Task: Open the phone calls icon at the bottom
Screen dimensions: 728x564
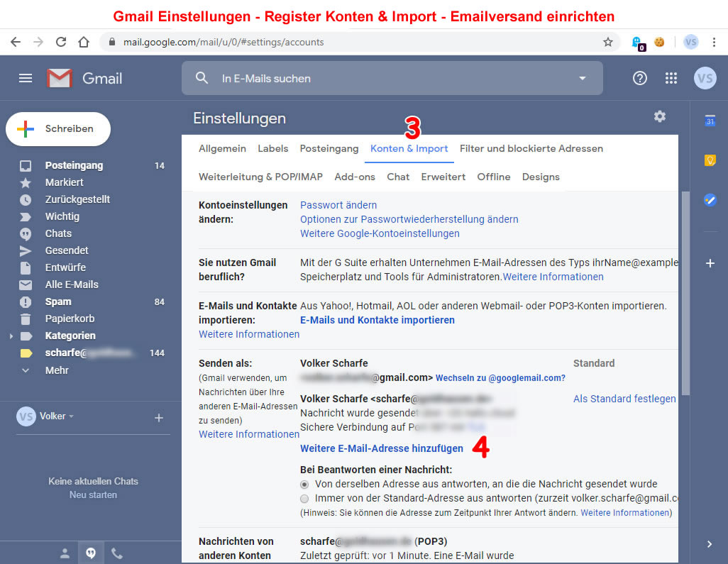Action: pos(117,553)
